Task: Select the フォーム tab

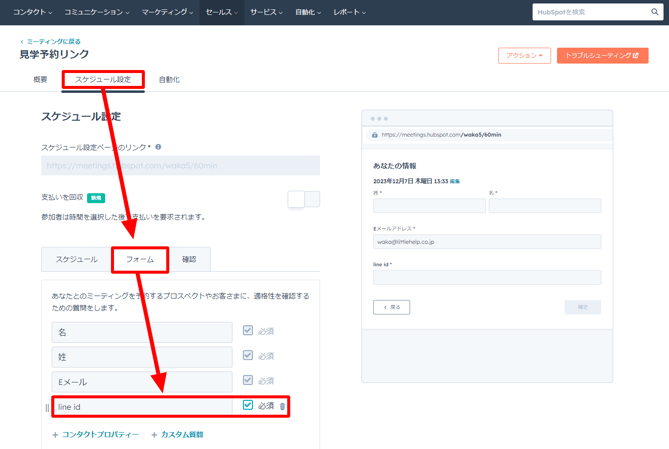Action: (x=139, y=260)
